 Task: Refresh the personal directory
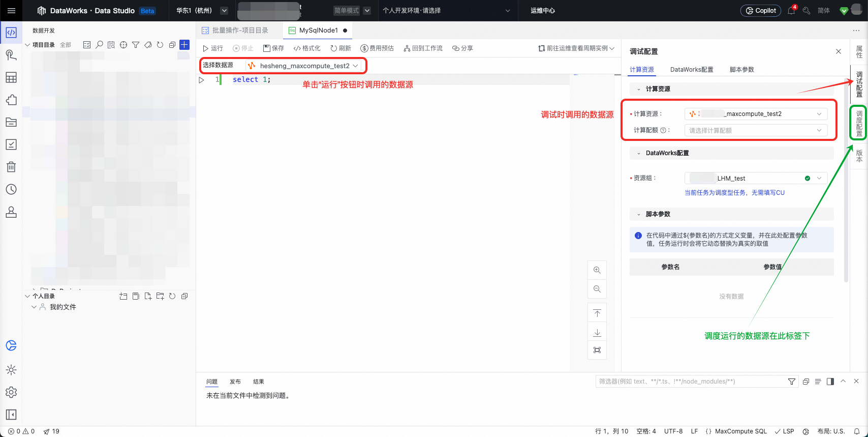coord(172,296)
